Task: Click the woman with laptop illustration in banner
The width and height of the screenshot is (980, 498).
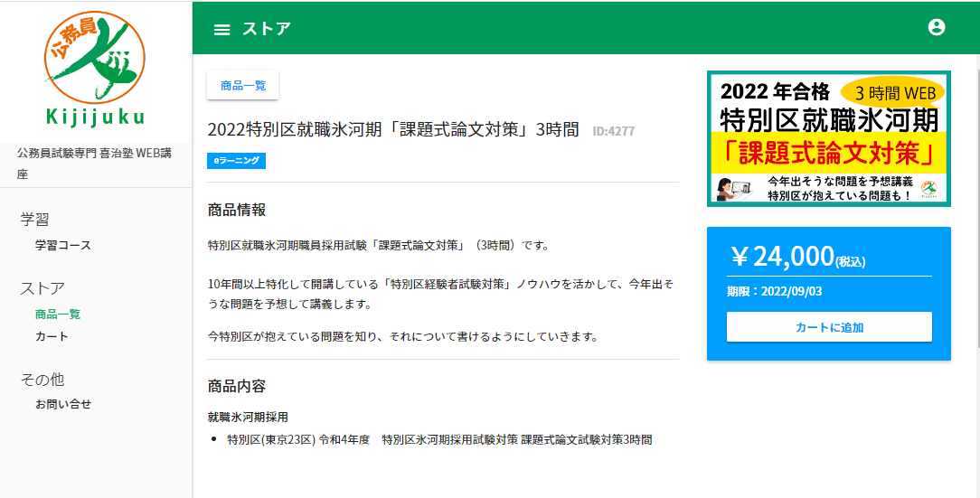Action: pos(730,188)
